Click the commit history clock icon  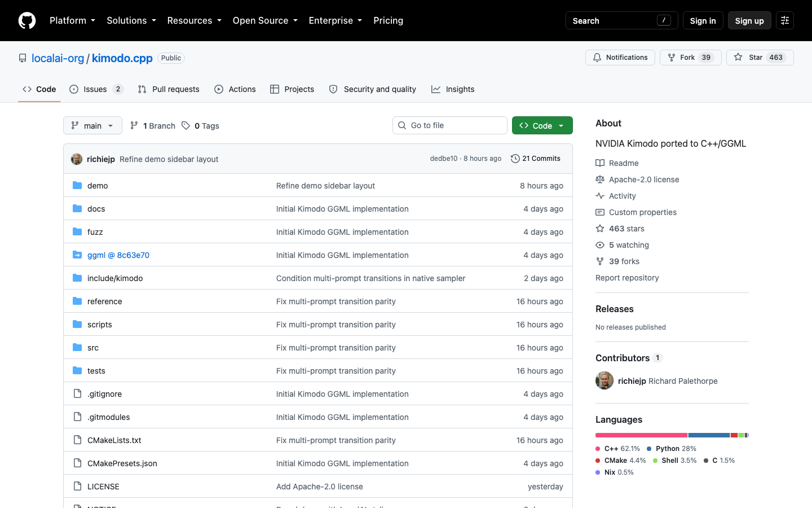click(515, 159)
